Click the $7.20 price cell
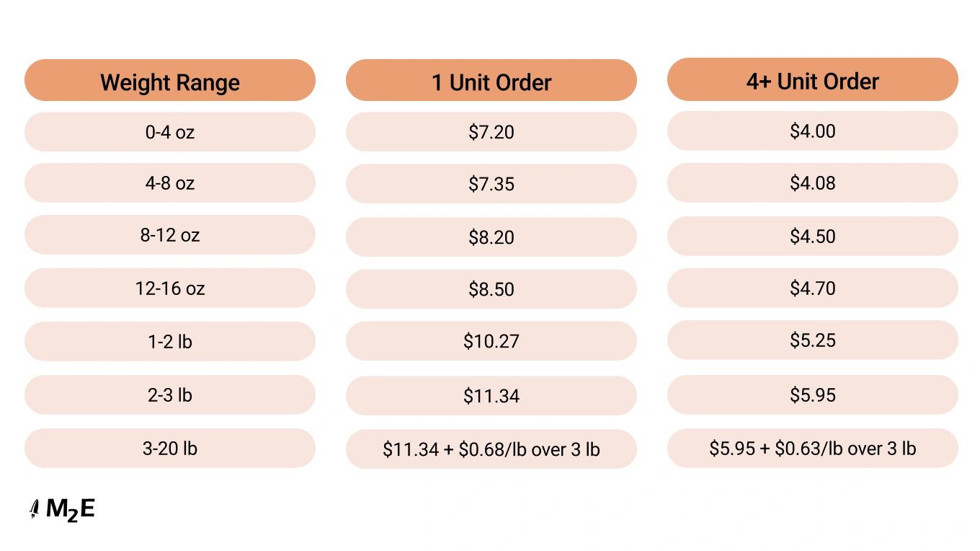The width and height of the screenshot is (980, 551). coord(491,132)
